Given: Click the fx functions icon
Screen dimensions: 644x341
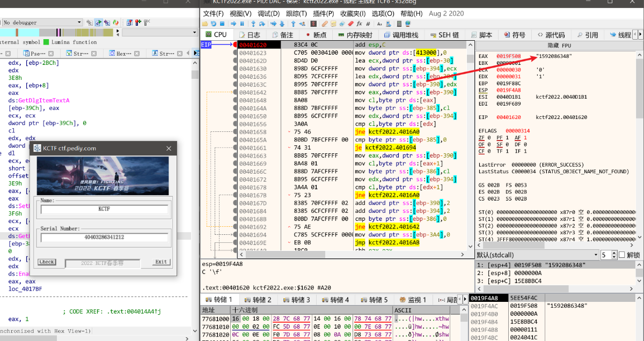Looking at the screenshot, I should point(360,24).
